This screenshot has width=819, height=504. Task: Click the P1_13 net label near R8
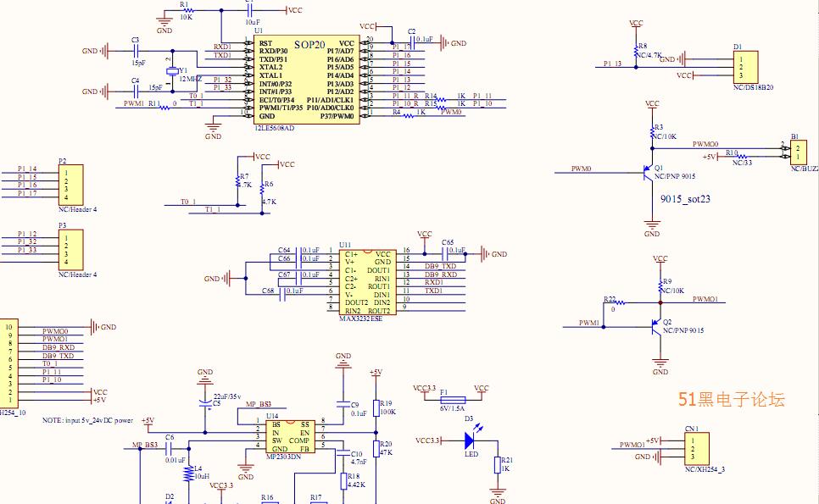click(x=613, y=64)
